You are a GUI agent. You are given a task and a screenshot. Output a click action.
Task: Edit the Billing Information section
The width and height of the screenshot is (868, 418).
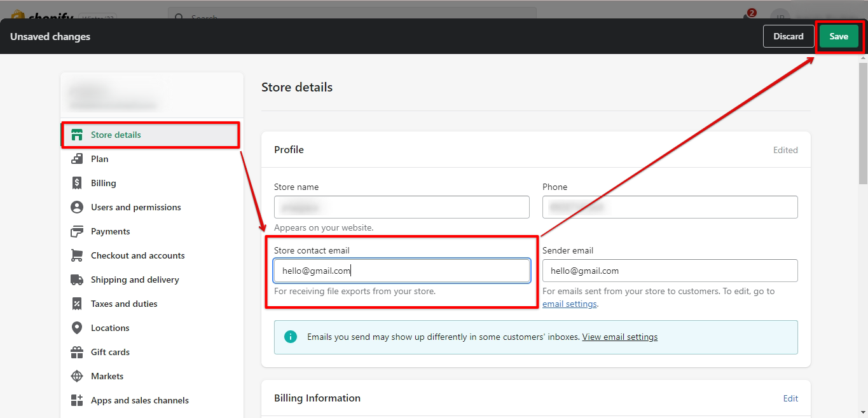coord(790,398)
